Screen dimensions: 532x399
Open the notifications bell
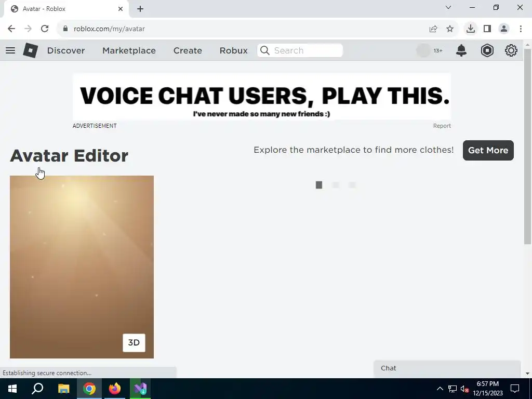(461, 50)
